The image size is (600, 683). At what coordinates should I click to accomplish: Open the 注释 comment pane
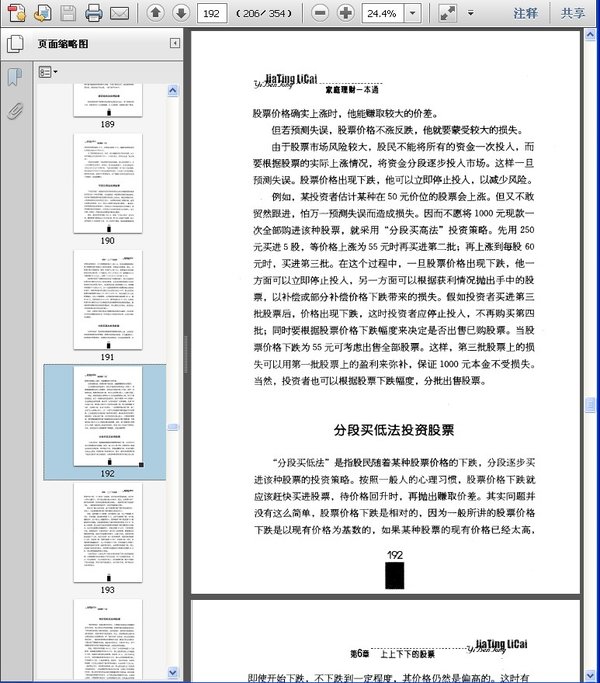[x=525, y=14]
